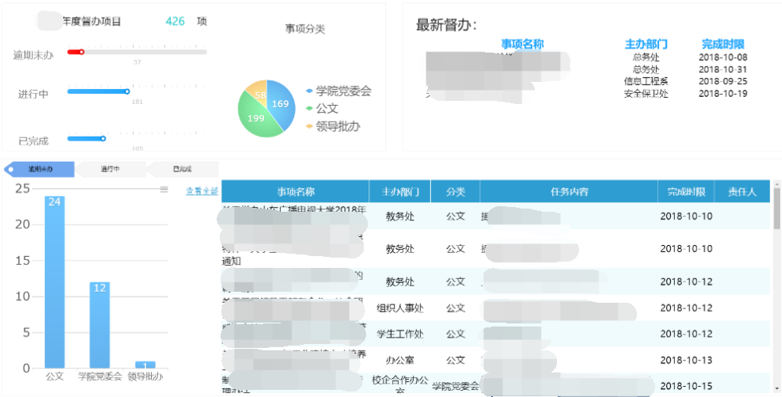Image resolution: width=782 pixels, height=397 pixels.
Task: Click the 事项名称 table column header
Action: (295, 192)
